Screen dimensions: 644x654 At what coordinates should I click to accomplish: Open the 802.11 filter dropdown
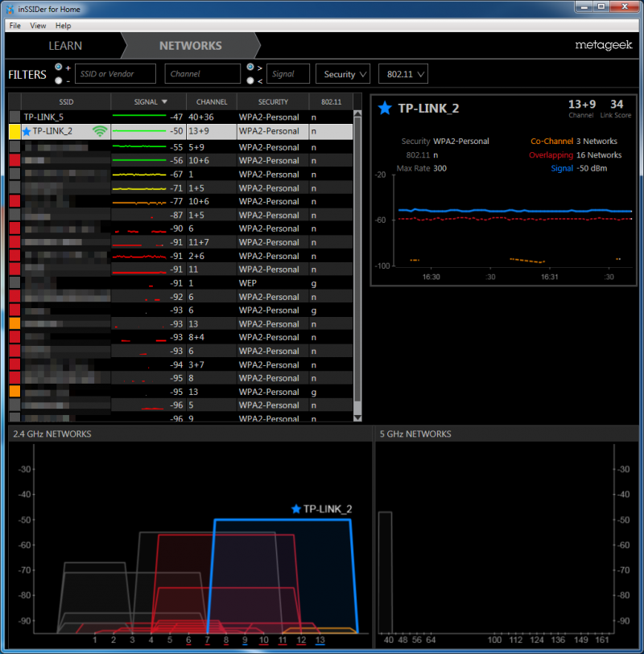[x=403, y=74]
